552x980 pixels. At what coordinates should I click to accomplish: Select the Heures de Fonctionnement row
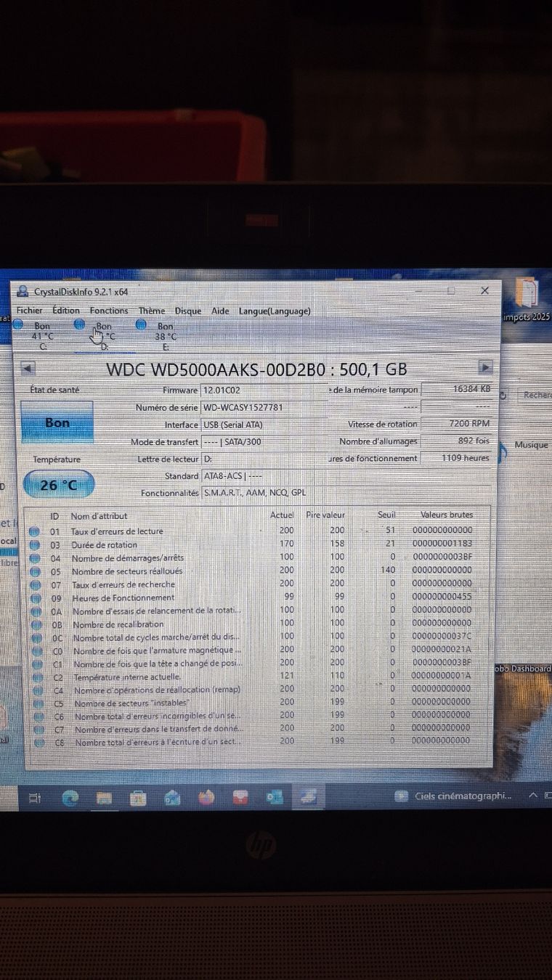pyautogui.click(x=258, y=597)
